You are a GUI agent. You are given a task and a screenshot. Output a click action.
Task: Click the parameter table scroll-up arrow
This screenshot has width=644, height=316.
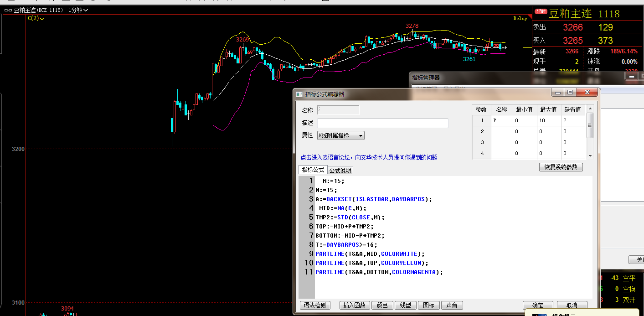pyautogui.click(x=590, y=109)
